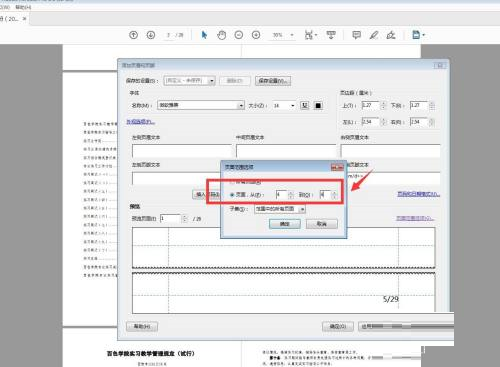Open the font name dropdown
Image resolution: width=500 pixels, height=367 pixels.
201,105
